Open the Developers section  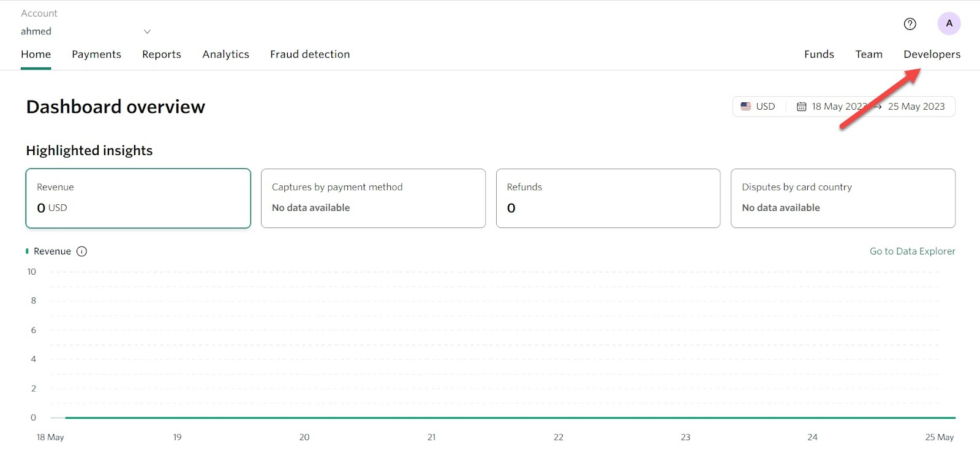[x=932, y=55]
